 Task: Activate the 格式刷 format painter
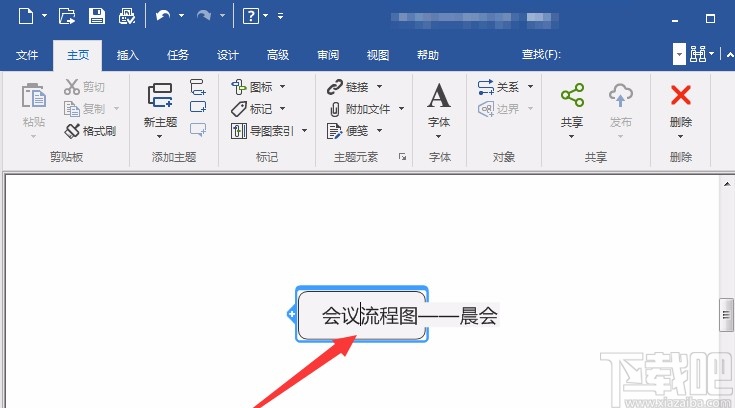click(90, 131)
